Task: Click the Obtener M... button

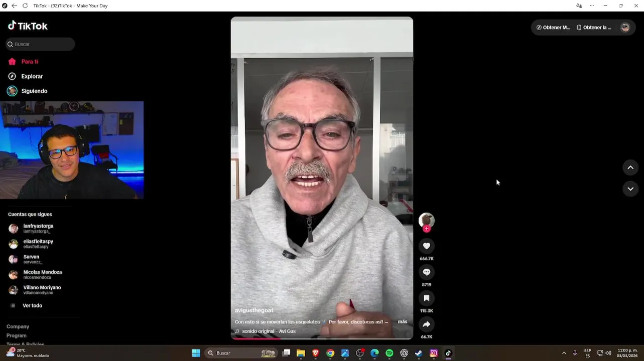Action: point(553,28)
